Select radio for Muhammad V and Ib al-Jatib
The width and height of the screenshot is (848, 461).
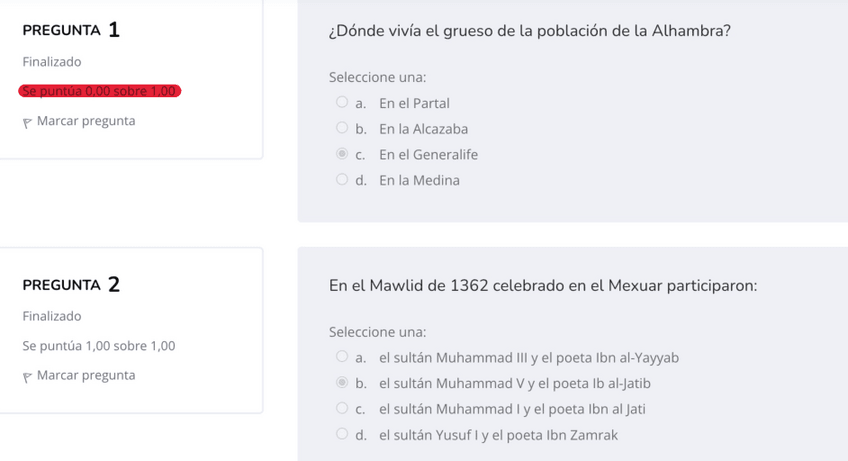coord(342,383)
